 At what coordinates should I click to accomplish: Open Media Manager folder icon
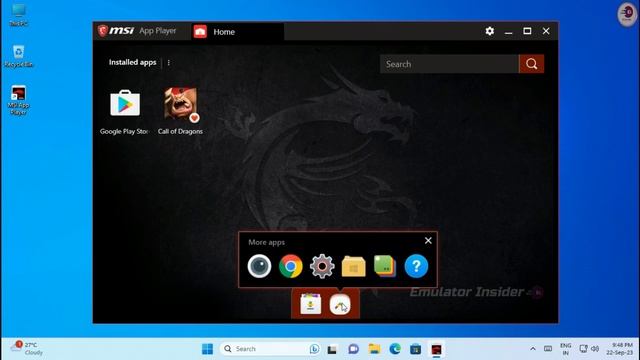coord(353,266)
